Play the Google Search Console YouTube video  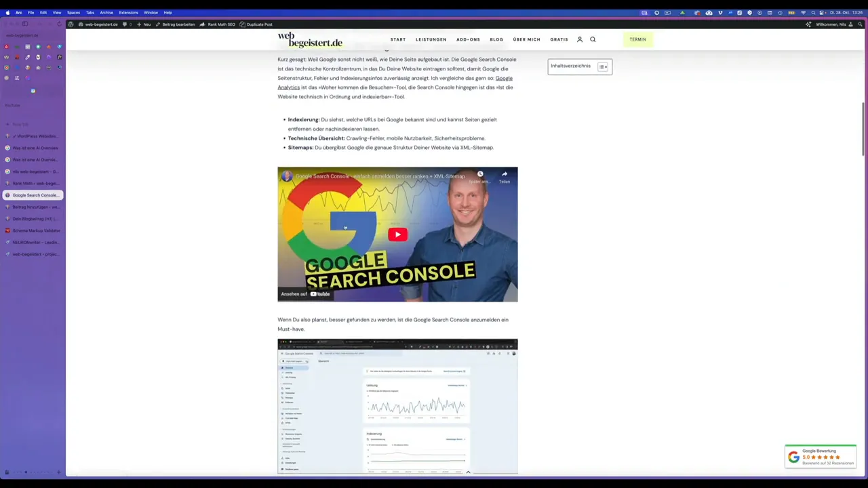pos(397,234)
